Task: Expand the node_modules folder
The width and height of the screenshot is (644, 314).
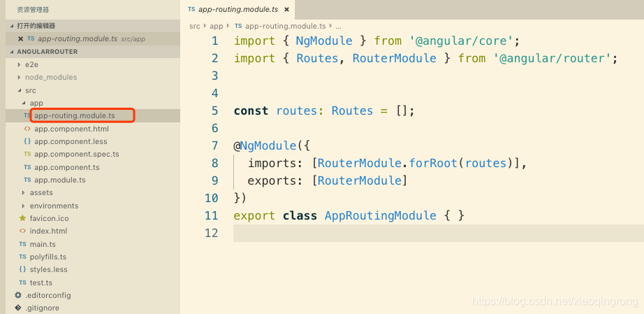Action: tap(20, 77)
